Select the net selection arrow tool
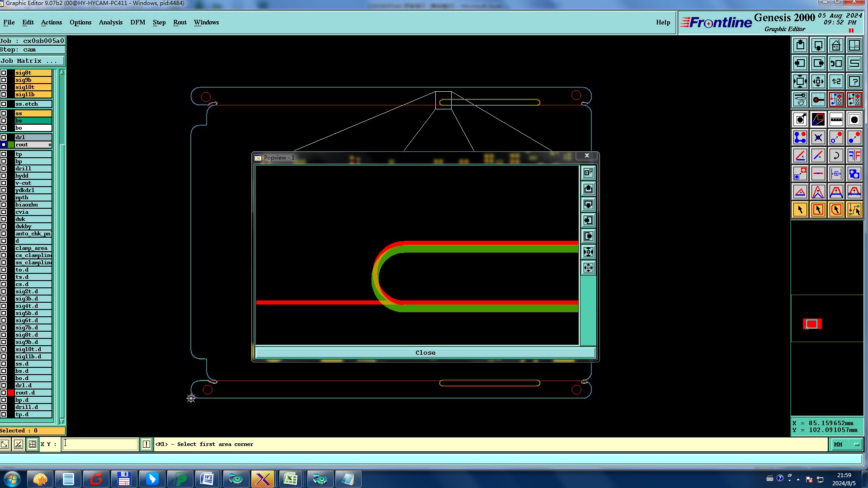Image resolution: width=868 pixels, height=488 pixels. (x=854, y=210)
